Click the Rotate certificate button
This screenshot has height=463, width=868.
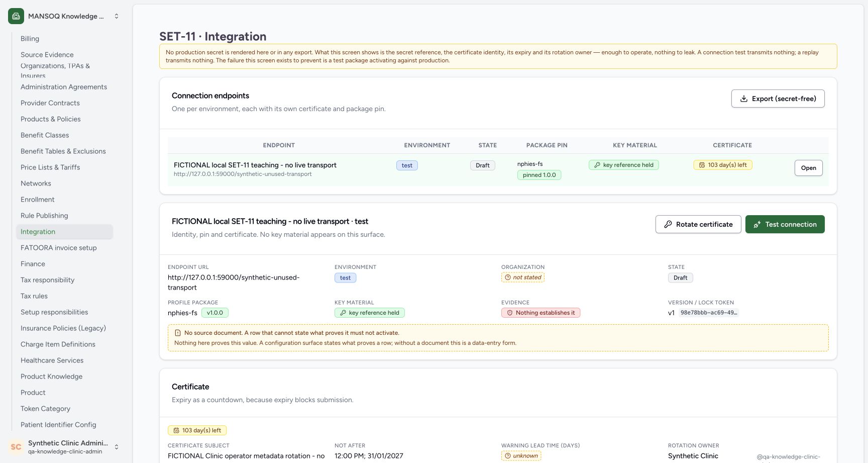pyautogui.click(x=698, y=224)
